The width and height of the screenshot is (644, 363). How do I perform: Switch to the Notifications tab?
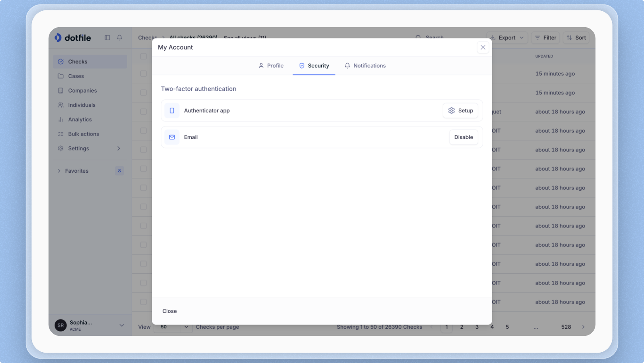click(x=365, y=66)
